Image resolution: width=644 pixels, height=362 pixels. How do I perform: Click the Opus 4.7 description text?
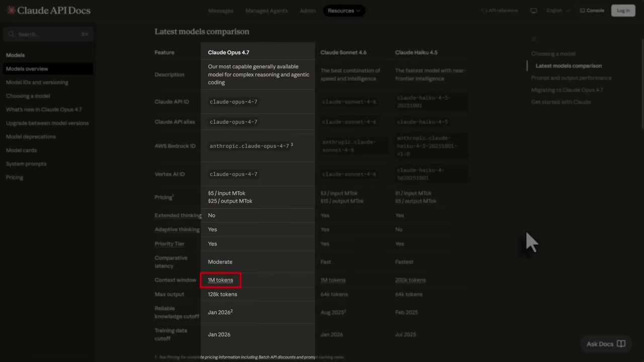259,74
